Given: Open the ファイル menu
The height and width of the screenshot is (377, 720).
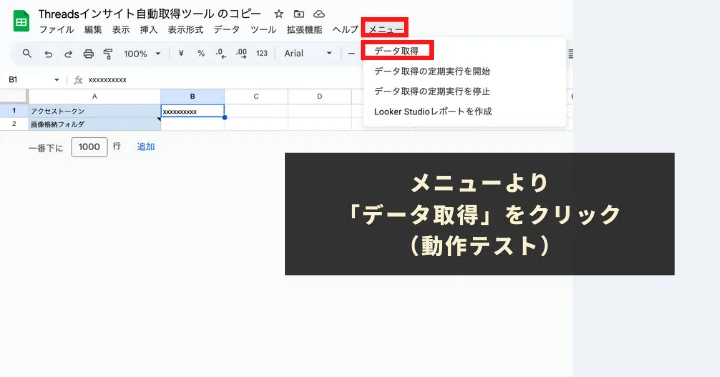Looking at the screenshot, I should click(x=56, y=30).
